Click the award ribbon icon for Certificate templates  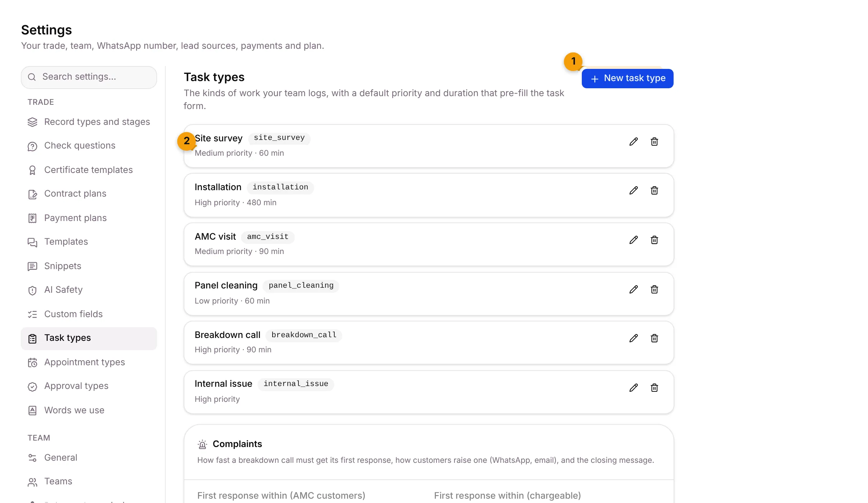[32, 170]
